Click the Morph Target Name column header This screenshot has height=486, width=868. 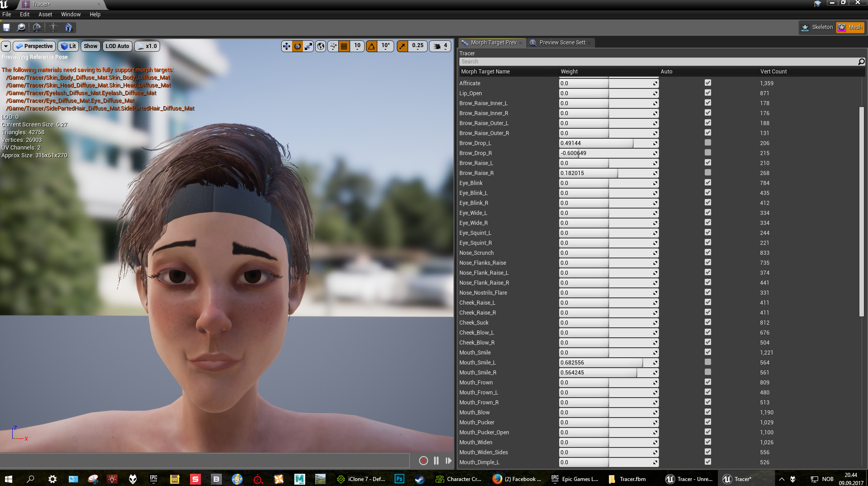[x=485, y=72]
